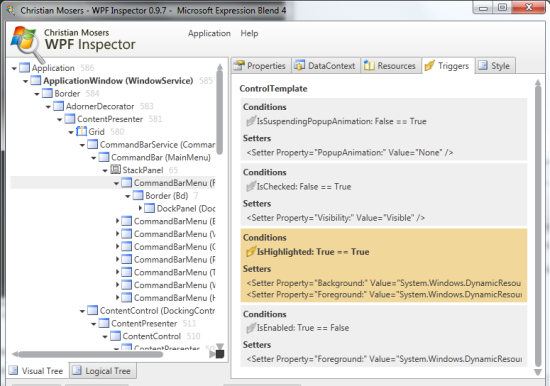Click the Border 584 node icon
The height and width of the screenshot is (386, 550).
[x=47, y=93]
